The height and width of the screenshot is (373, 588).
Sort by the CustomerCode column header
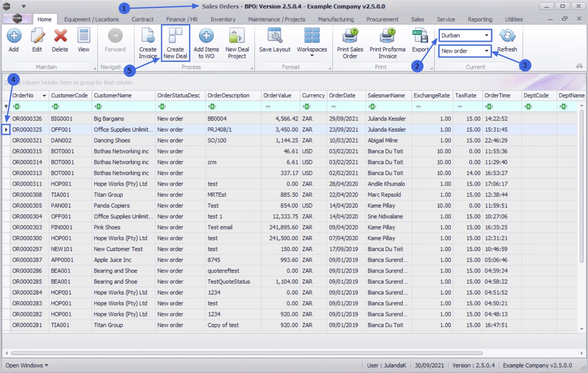click(x=70, y=96)
